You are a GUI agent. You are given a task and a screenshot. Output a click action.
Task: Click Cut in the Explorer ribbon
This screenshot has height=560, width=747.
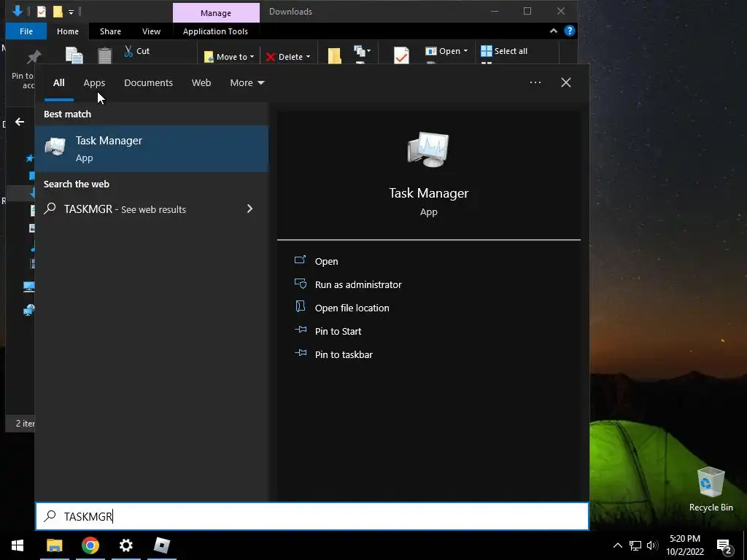(x=136, y=51)
